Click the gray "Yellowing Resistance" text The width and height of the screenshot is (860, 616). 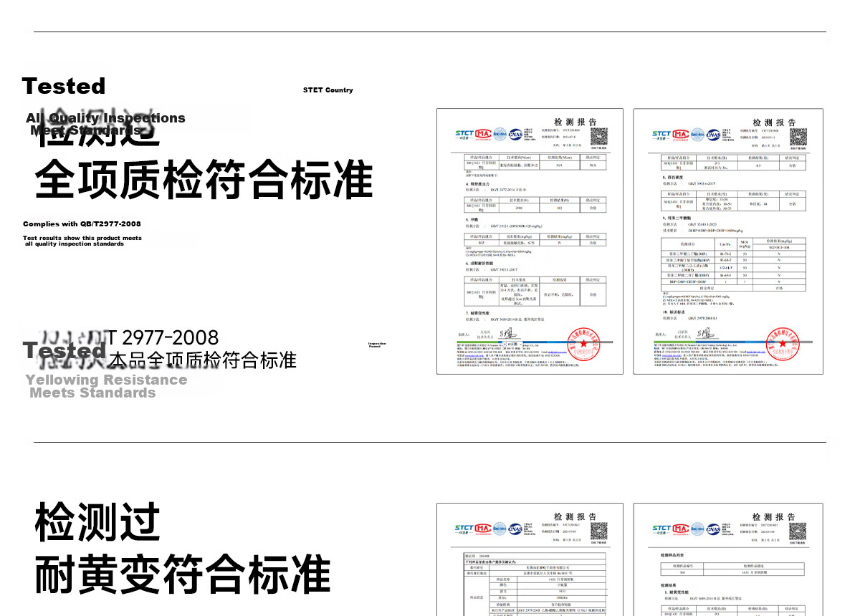[107, 380]
